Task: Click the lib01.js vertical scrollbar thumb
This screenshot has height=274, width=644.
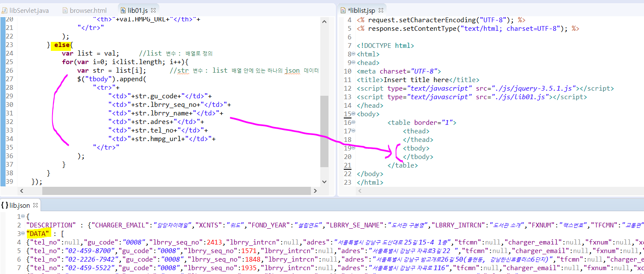Action: (325, 130)
